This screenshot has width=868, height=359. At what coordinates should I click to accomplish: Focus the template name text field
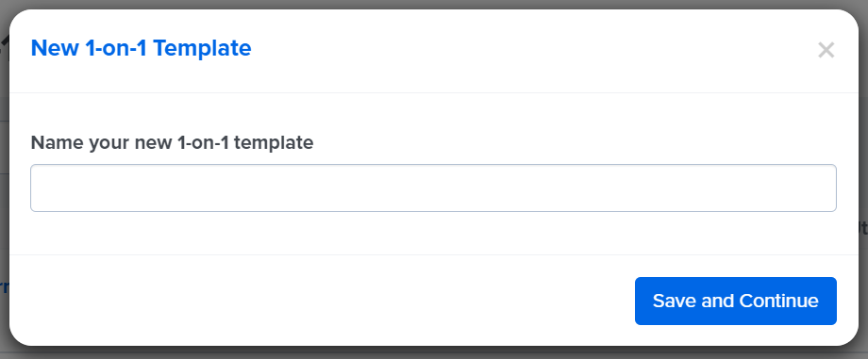click(x=433, y=188)
